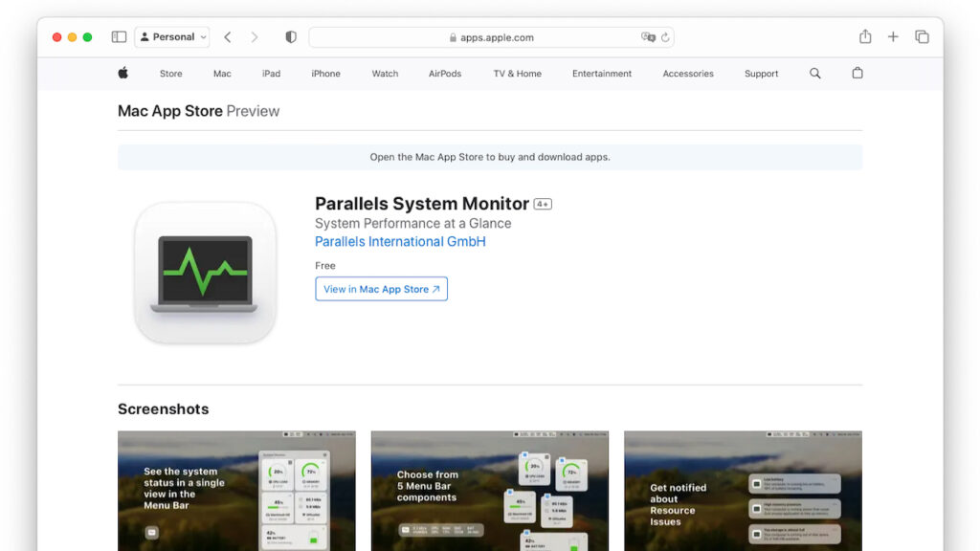Click the Open Mac App Store banner
The height and width of the screenshot is (551, 980).
[x=489, y=157]
